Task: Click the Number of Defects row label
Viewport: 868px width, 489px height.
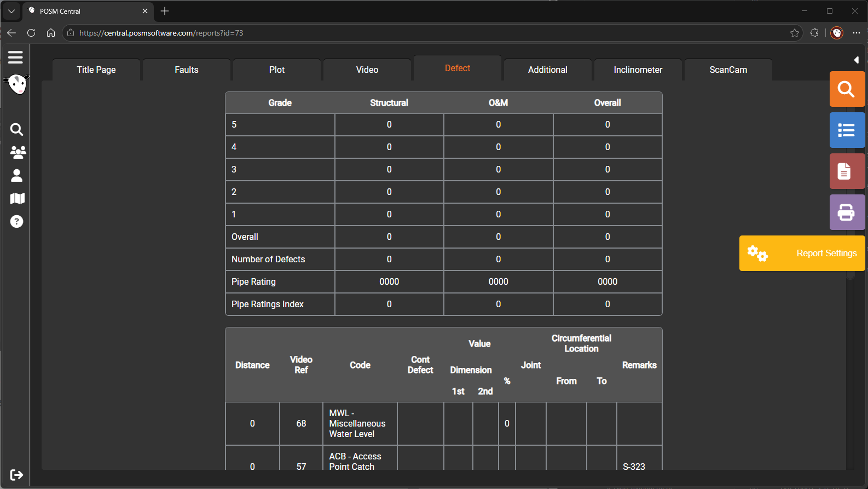Action: pyautogui.click(x=268, y=259)
